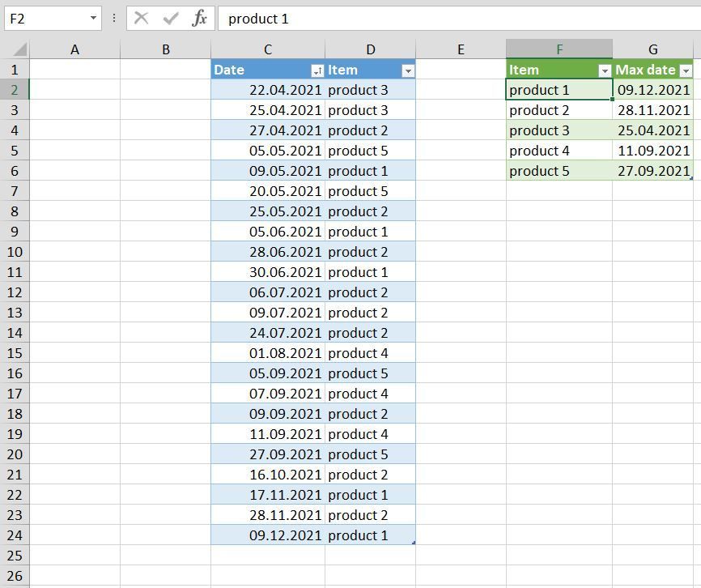Select column E header

click(x=461, y=49)
